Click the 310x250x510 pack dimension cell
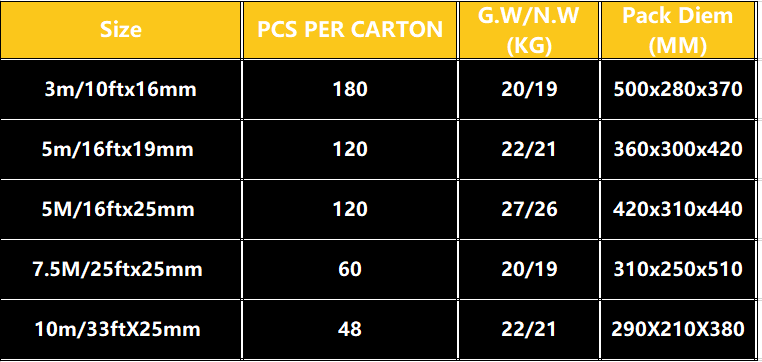The height and width of the screenshot is (362, 762). 677,269
